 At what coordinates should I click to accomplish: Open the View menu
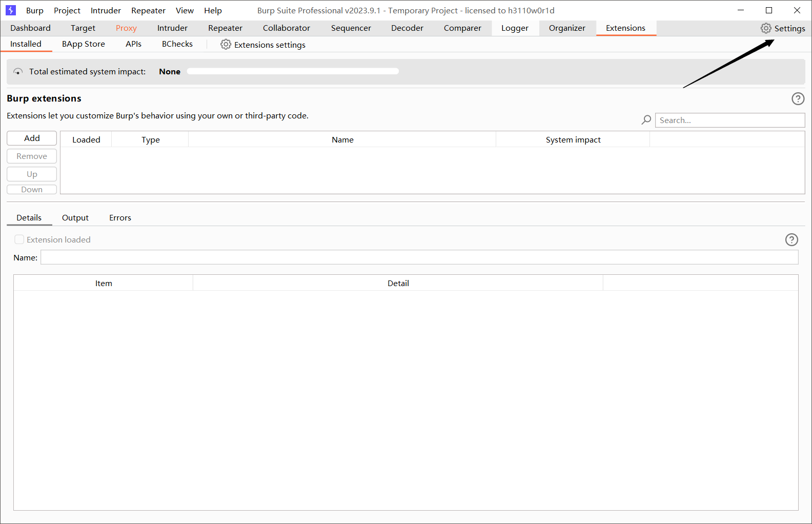[185, 10]
